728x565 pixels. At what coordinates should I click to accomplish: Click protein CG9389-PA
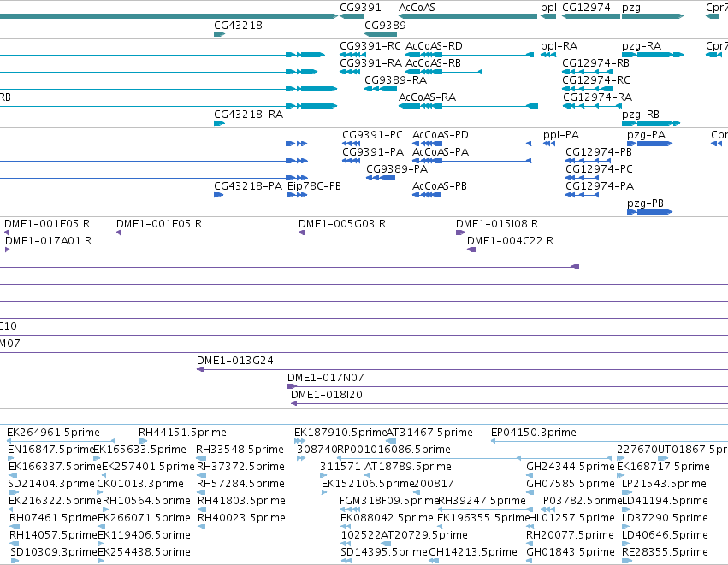pos(397,169)
